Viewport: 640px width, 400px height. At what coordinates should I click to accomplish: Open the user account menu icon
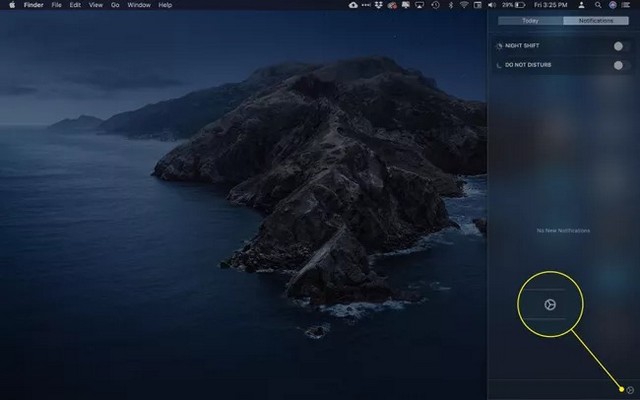click(582, 5)
